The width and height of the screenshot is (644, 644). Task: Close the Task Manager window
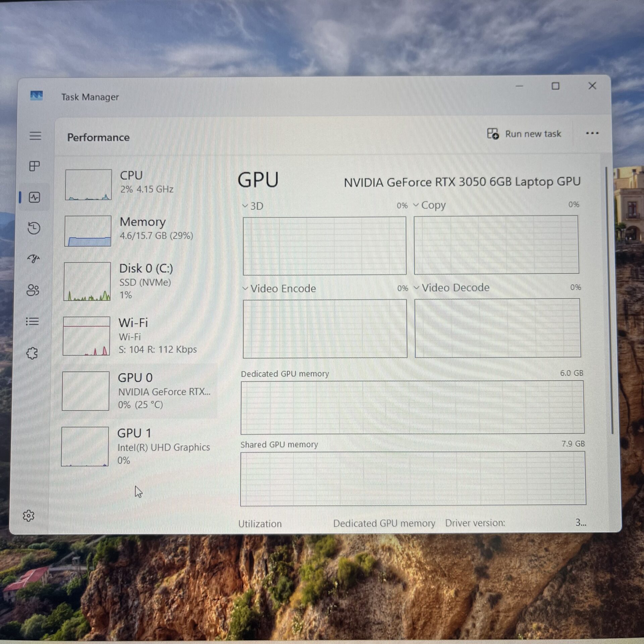[592, 86]
